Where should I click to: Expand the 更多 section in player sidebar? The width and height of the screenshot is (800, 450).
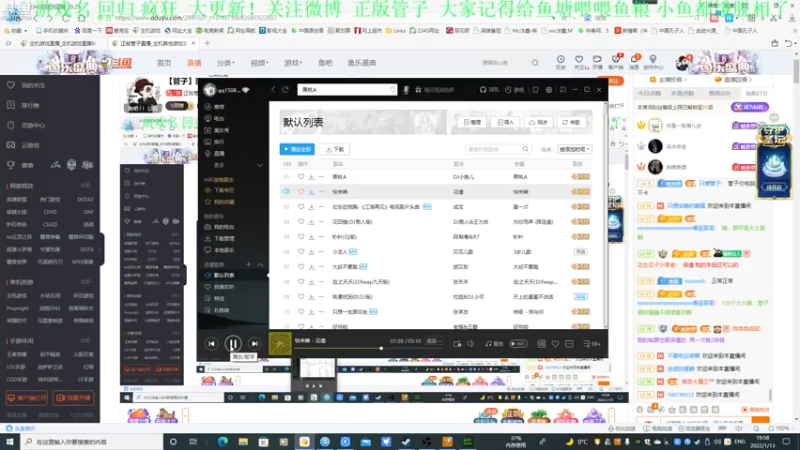(x=260, y=165)
